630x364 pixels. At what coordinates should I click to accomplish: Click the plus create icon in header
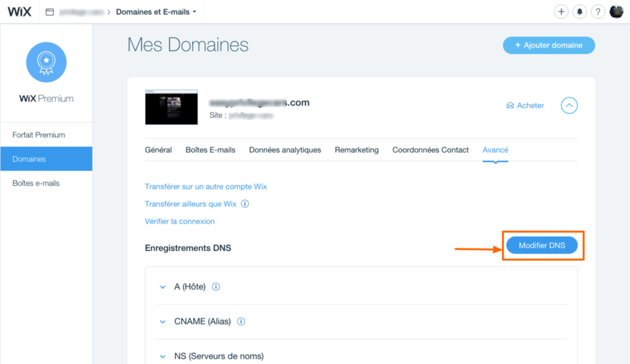(561, 12)
